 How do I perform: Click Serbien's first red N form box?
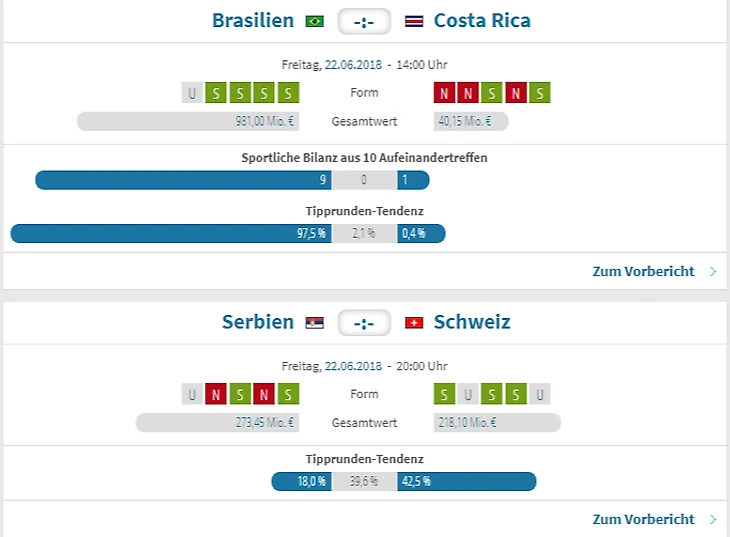(216, 394)
